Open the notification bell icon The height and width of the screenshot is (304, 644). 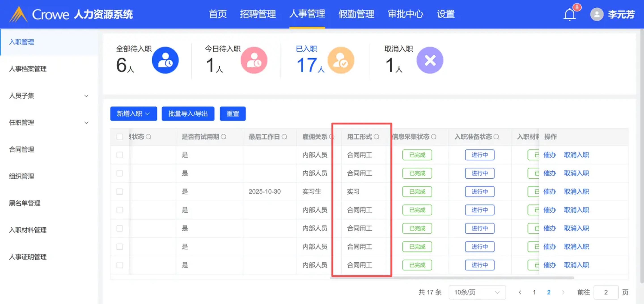570,15
